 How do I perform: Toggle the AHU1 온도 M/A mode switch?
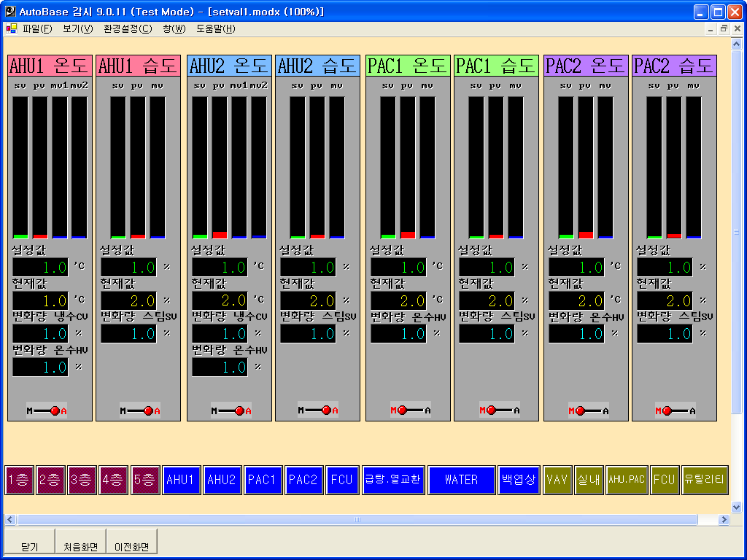(x=47, y=411)
